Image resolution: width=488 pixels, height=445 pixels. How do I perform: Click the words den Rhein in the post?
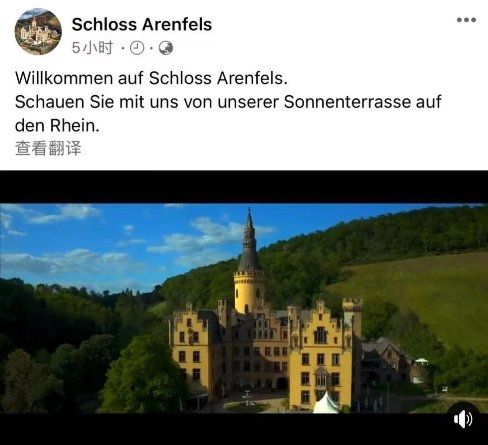[x=57, y=126]
